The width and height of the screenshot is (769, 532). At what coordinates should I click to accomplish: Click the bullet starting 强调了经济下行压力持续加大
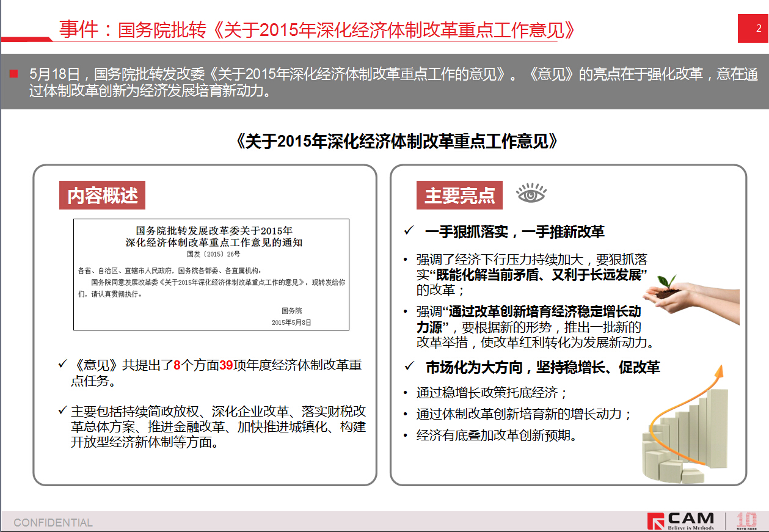531,274
